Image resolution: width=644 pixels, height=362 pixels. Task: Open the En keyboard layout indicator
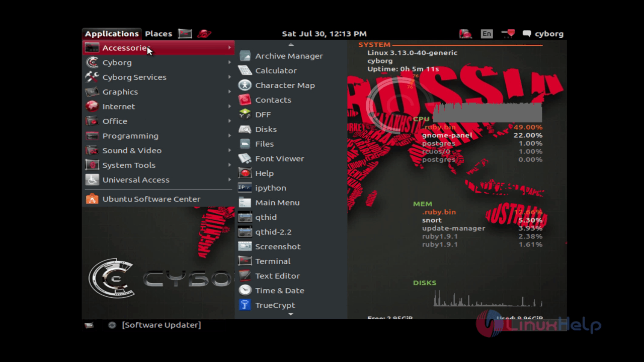487,34
